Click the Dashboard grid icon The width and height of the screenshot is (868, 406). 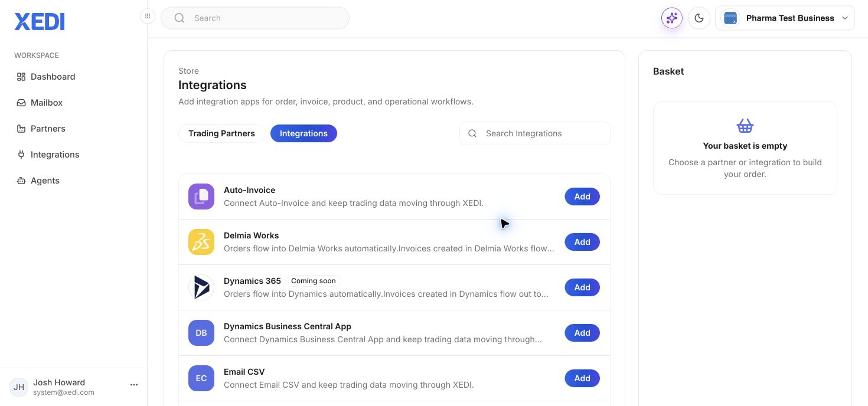point(21,77)
